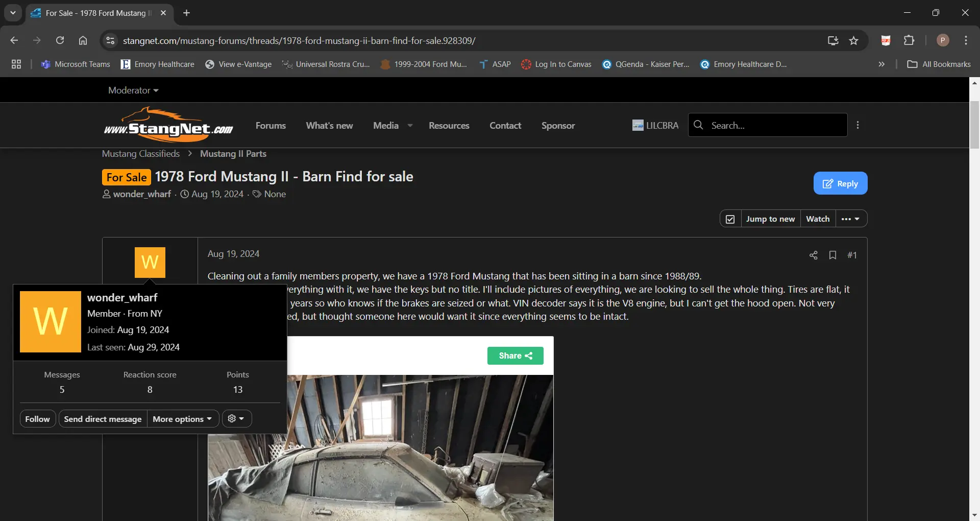Open the Forums navigation tab

click(x=271, y=126)
